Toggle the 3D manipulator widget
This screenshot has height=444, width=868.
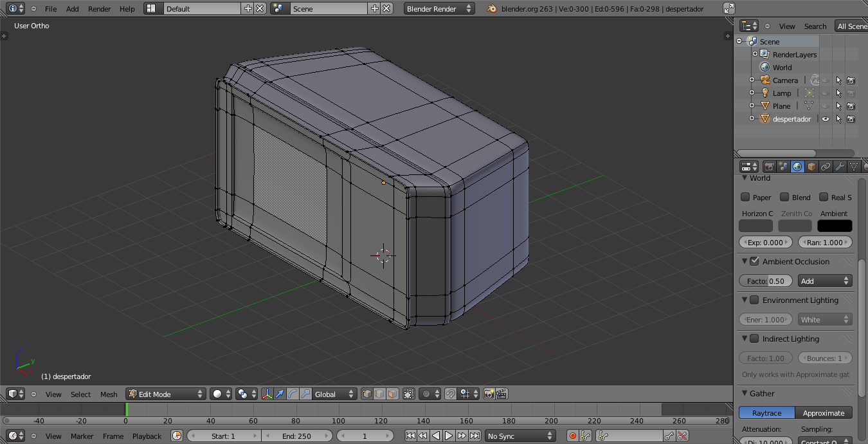click(267, 394)
